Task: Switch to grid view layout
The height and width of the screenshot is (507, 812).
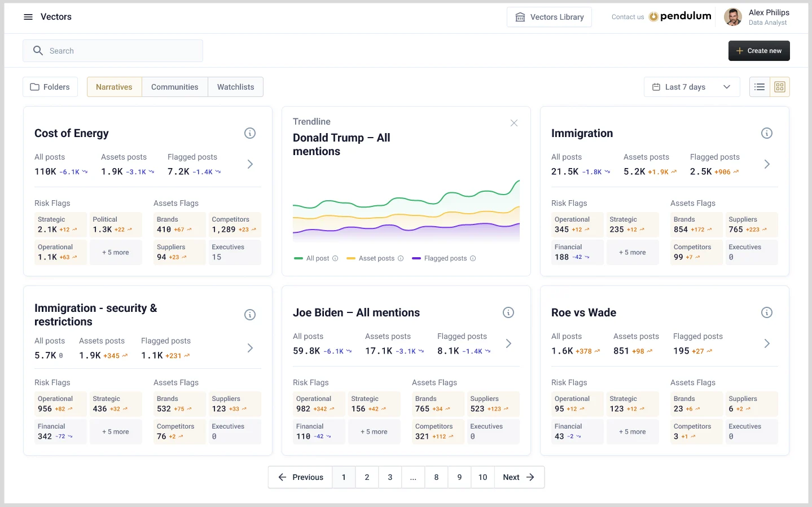Action: coord(780,86)
